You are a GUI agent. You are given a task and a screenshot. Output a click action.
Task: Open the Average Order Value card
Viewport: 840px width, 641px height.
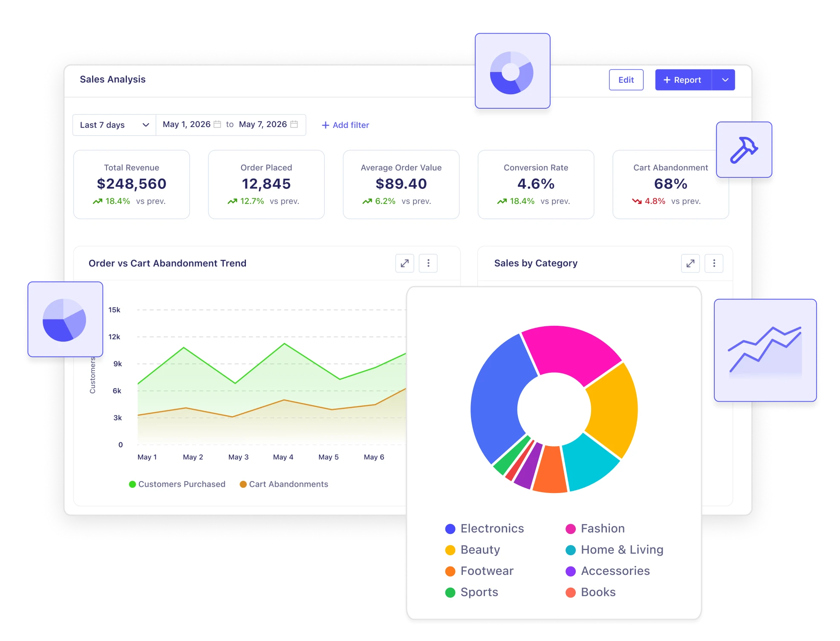coord(401,184)
